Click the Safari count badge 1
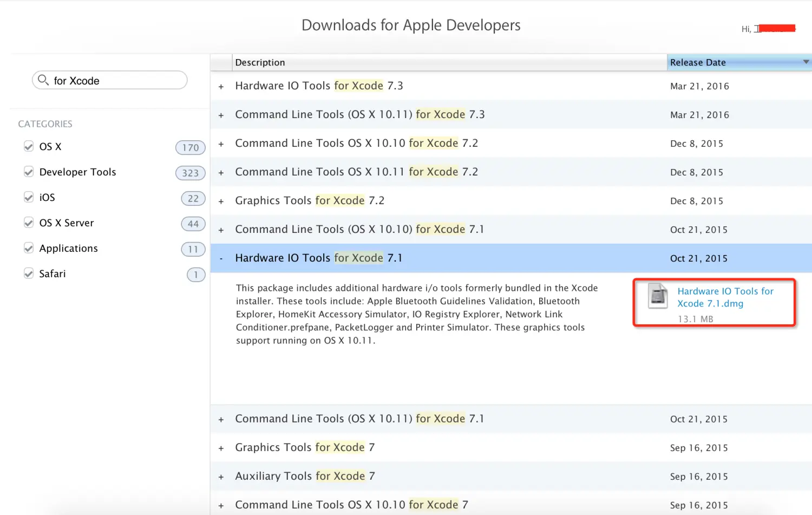The width and height of the screenshot is (812, 515). (196, 275)
